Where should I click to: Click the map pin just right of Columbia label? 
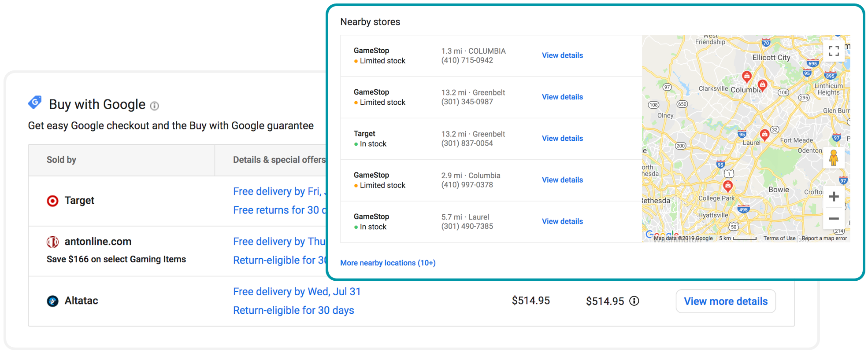763,85
